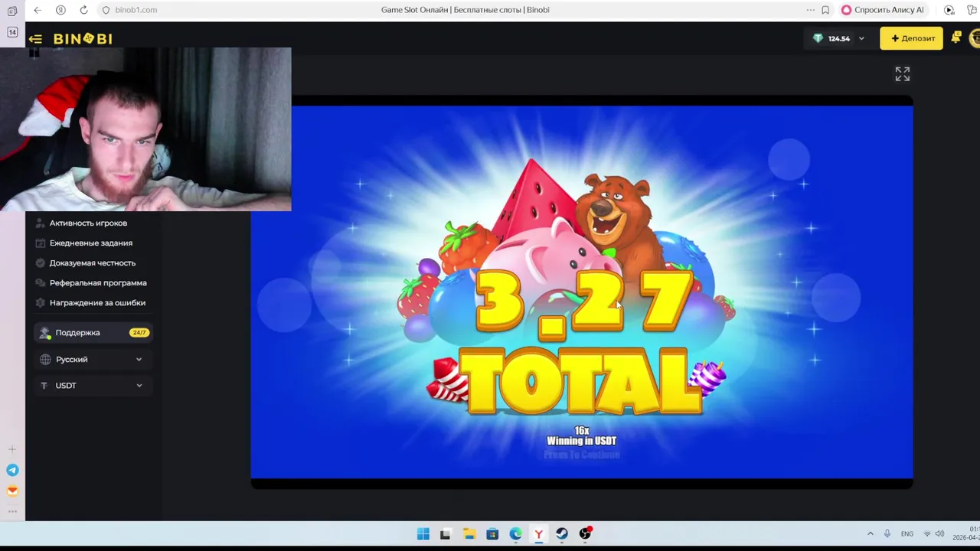The height and width of the screenshot is (551, 980).
Task: Click Press To Continue in the game
Action: click(x=582, y=455)
